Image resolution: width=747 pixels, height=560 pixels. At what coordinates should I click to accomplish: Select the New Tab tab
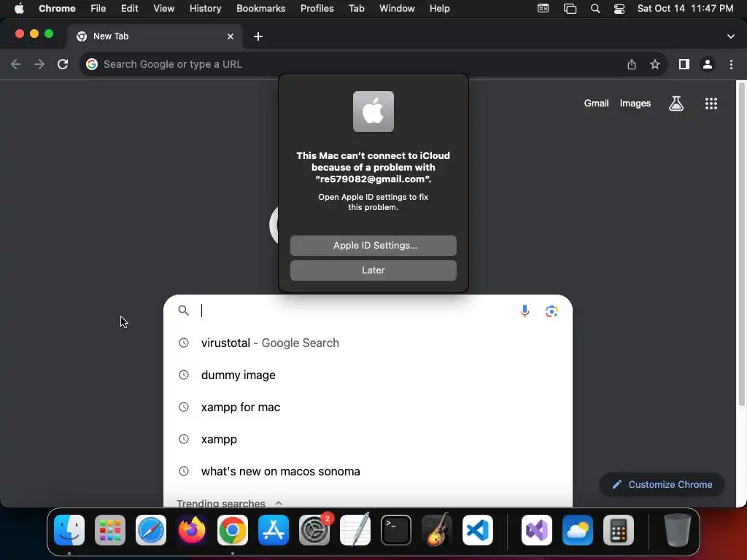tap(154, 36)
